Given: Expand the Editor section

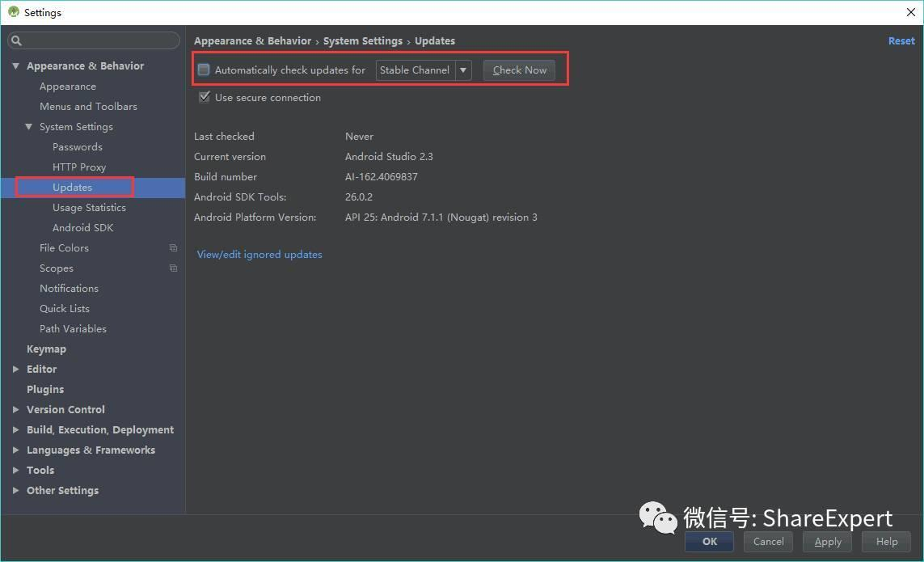Looking at the screenshot, I should (x=16, y=370).
